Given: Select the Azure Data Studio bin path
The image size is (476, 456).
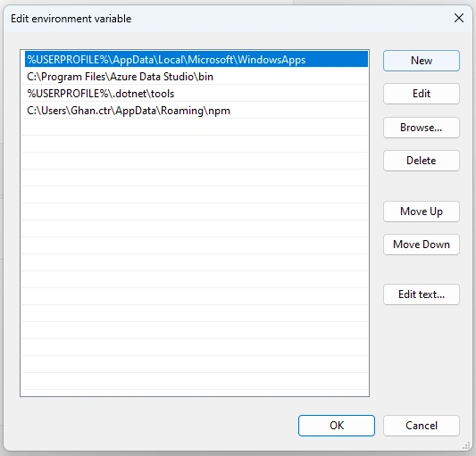Looking at the screenshot, I should (x=196, y=77).
